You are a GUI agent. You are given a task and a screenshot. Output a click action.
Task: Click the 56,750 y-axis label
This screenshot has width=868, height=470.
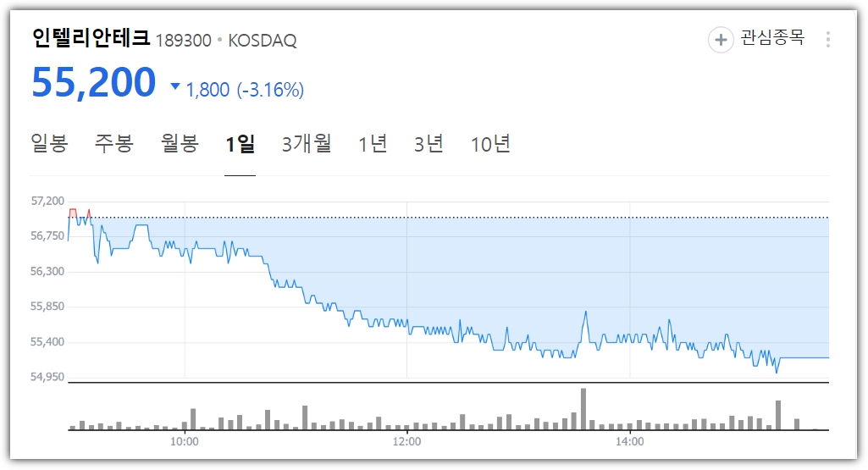click(47, 235)
